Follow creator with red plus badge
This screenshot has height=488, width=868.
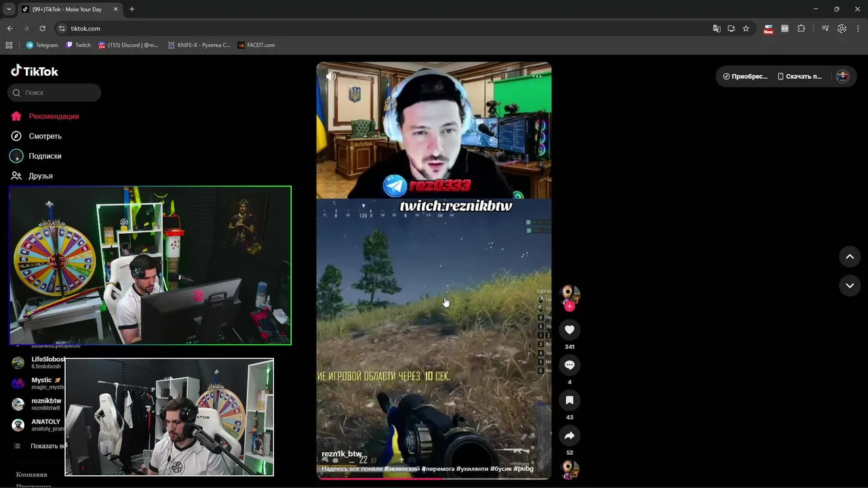point(570,306)
